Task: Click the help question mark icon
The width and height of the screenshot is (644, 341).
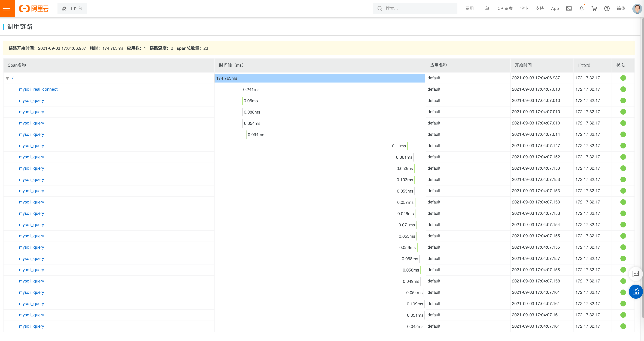Action: (607, 8)
